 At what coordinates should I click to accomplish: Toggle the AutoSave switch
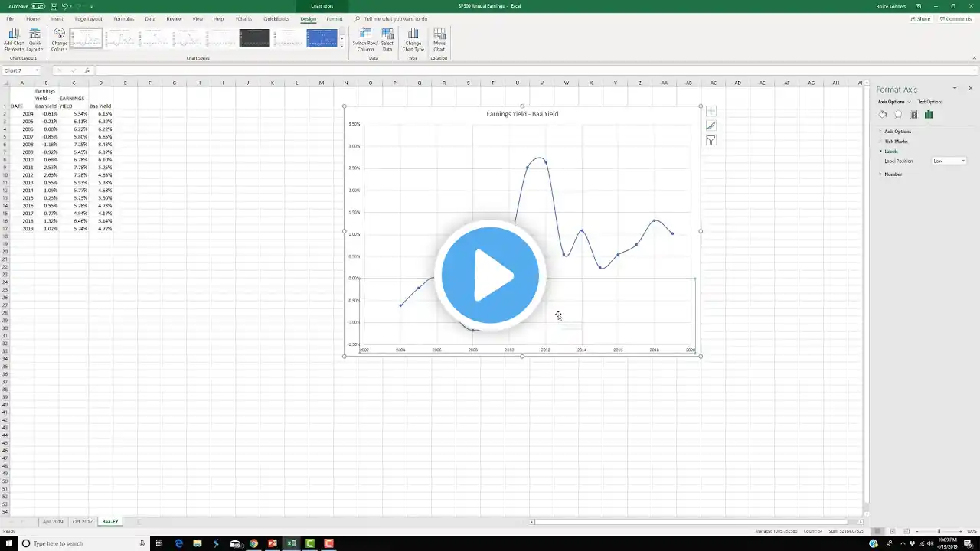[x=38, y=6]
